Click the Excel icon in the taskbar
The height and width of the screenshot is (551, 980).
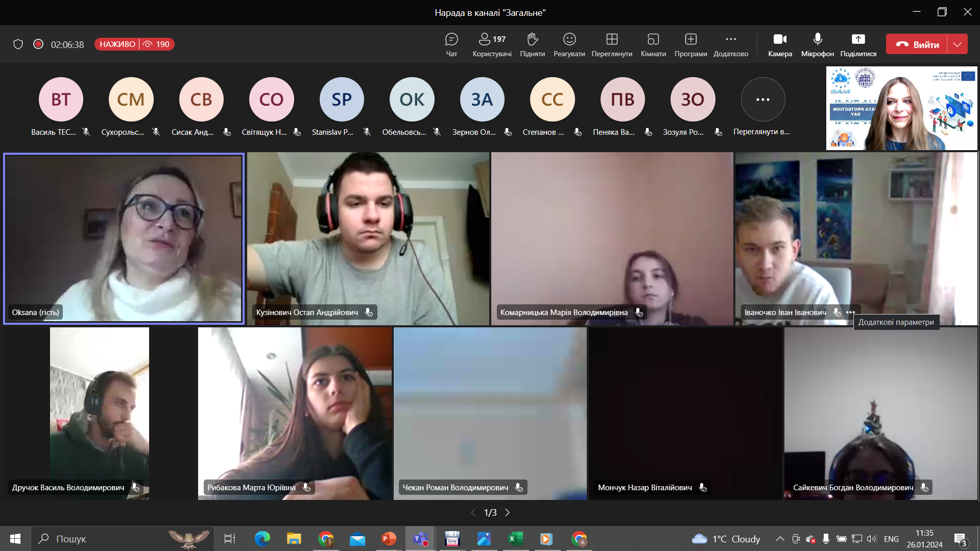(x=515, y=539)
